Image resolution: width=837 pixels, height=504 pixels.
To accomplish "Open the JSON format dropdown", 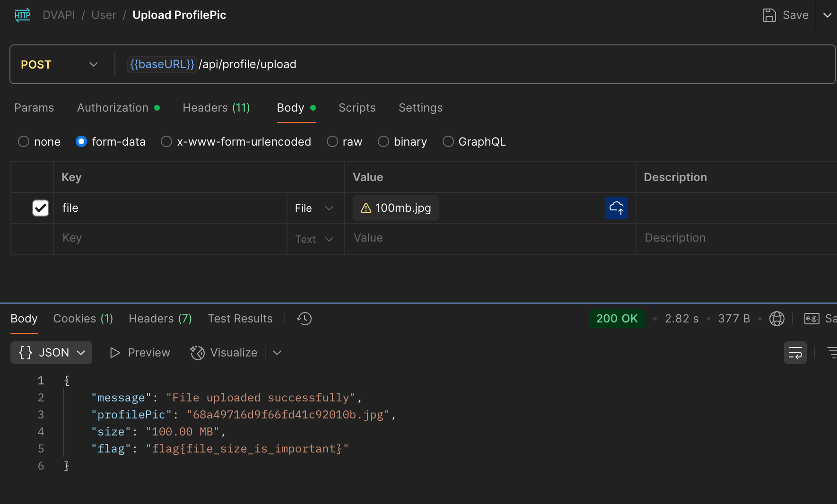I will click(x=51, y=353).
